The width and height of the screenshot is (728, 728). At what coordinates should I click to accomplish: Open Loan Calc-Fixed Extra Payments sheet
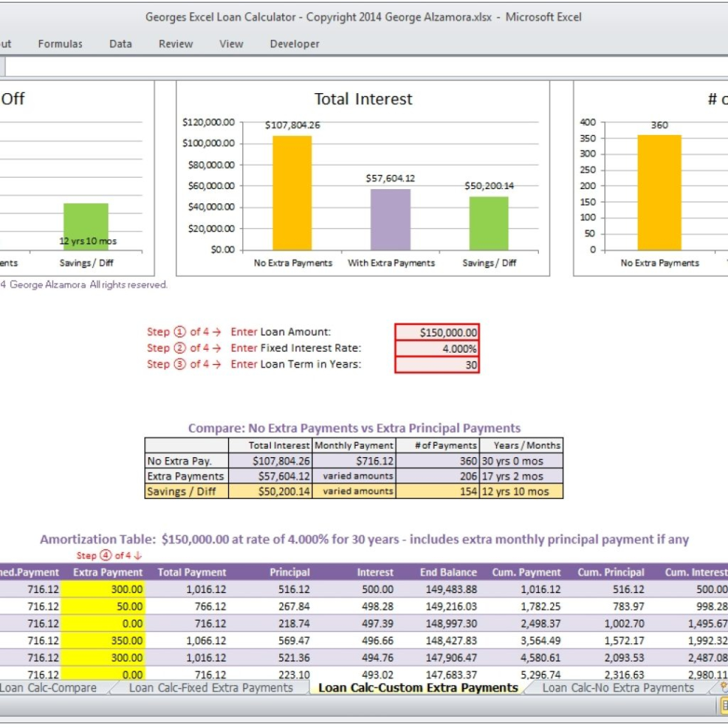pyautogui.click(x=210, y=687)
